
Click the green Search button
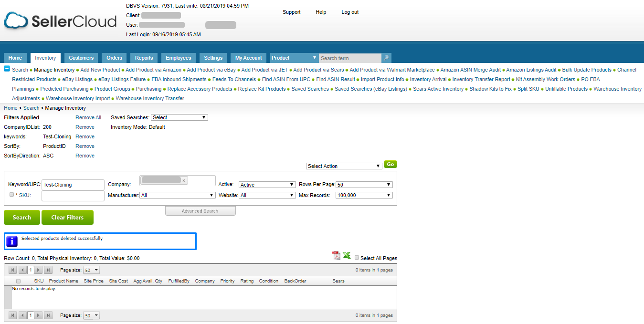22,217
